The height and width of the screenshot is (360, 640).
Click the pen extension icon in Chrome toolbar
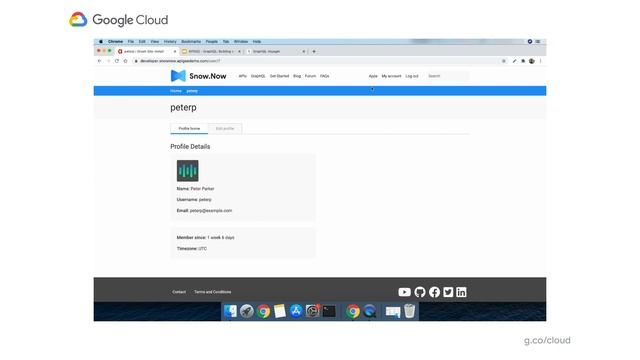point(514,61)
